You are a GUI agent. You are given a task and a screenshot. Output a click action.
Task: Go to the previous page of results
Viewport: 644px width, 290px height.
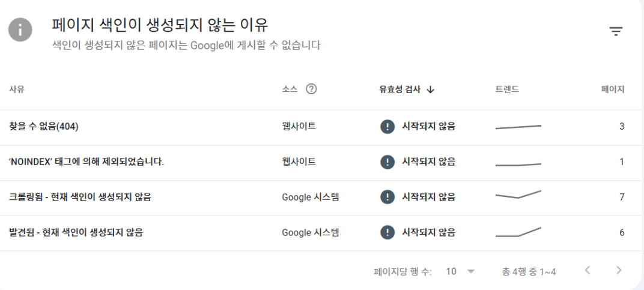[588, 271]
